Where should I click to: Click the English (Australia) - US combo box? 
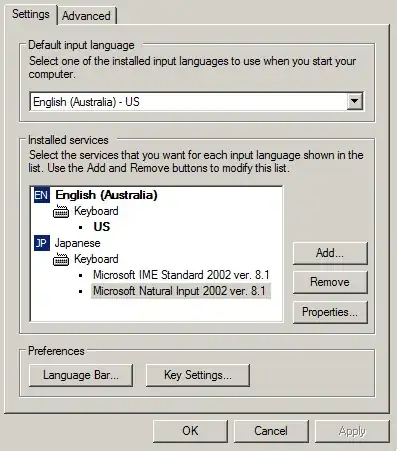(x=197, y=102)
